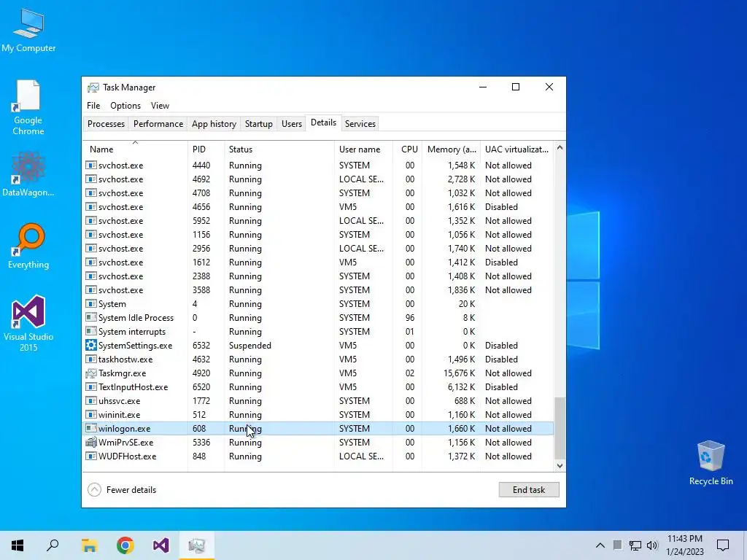Click the Task Manager title icon

[93, 87]
